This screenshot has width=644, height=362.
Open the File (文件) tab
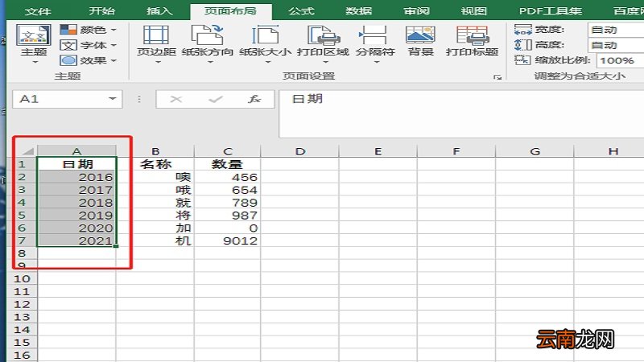(38, 11)
